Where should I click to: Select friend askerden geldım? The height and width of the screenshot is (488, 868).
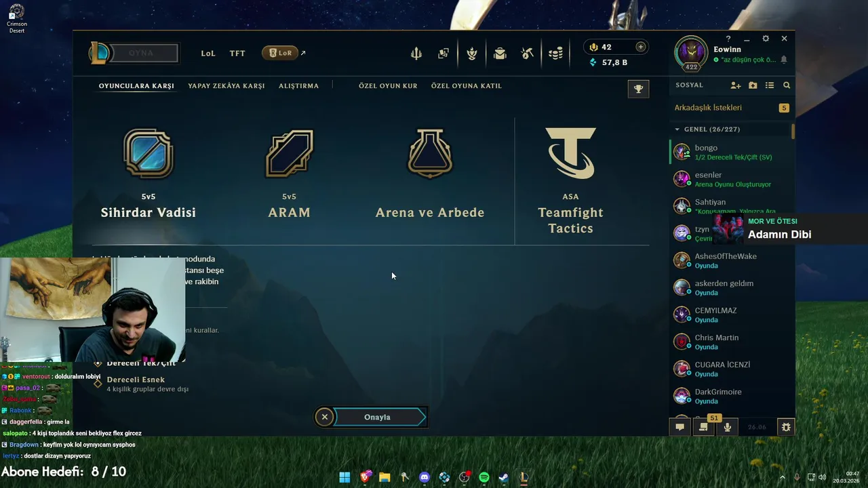pyautogui.click(x=730, y=287)
